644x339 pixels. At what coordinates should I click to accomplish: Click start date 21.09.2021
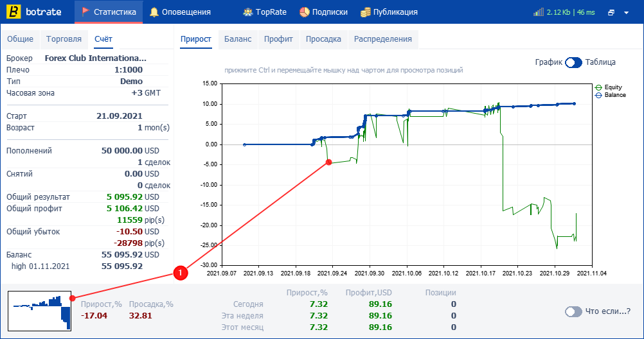pyautogui.click(x=120, y=116)
